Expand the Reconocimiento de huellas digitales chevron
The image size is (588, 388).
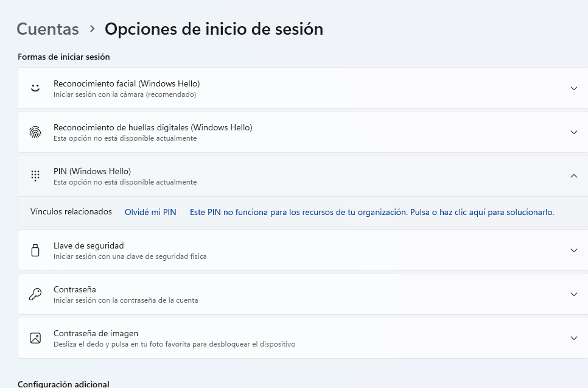click(573, 132)
